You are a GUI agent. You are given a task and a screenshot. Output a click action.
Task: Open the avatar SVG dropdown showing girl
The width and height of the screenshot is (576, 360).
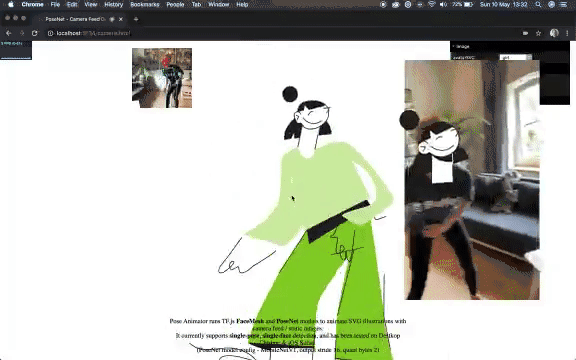point(516,57)
